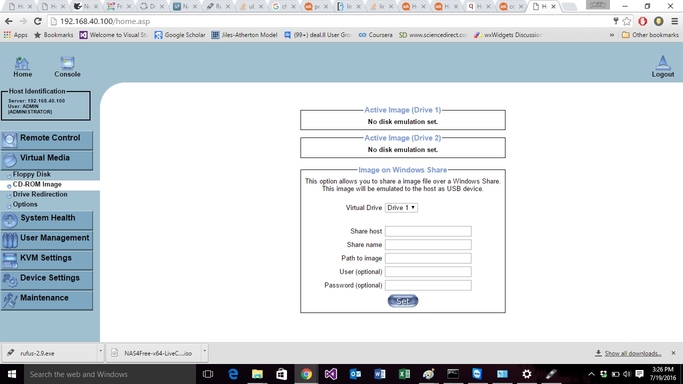Open the Home icon in top bar
Viewport: 683px width, 384px height.
click(22, 67)
